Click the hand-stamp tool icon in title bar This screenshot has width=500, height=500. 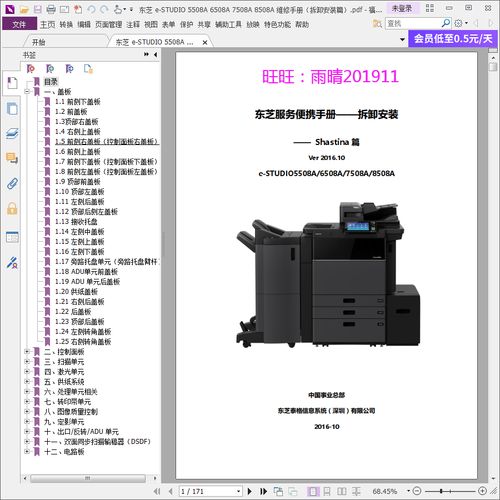118,9
